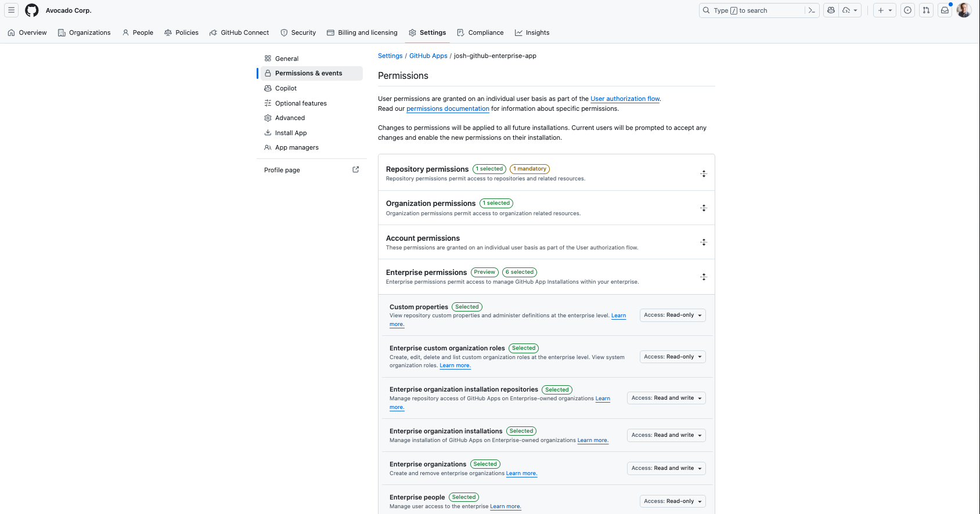Click Learn more for Enterprise organizations
The height and width of the screenshot is (514, 980).
522,473
